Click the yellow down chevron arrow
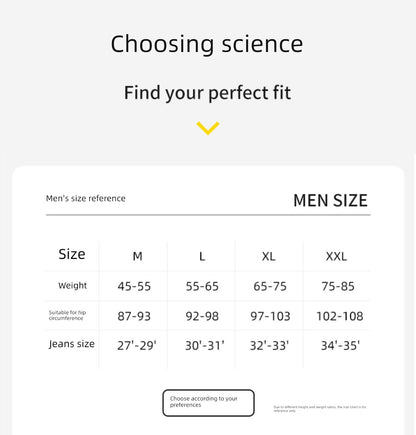416x435 pixels. pos(208,128)
